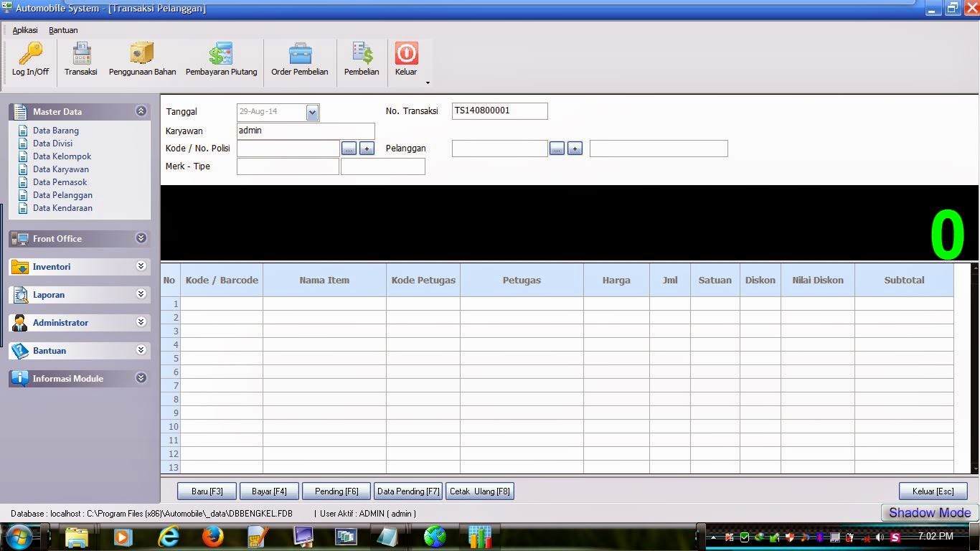This screenshot has width=980, height=551.
Task: Open Data Pelanggan link
Action: (62, 195)
